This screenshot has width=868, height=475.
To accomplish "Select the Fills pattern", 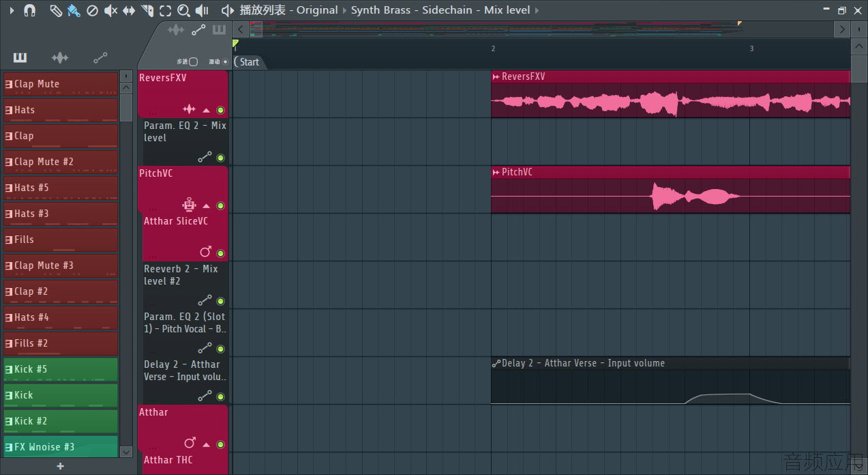I will (61, 240).
